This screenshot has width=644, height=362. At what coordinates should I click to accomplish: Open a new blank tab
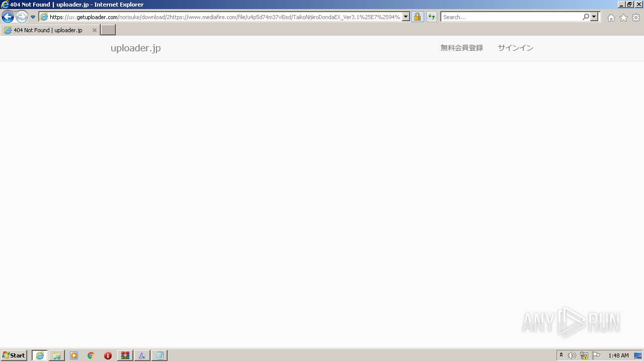click(108, 30)
